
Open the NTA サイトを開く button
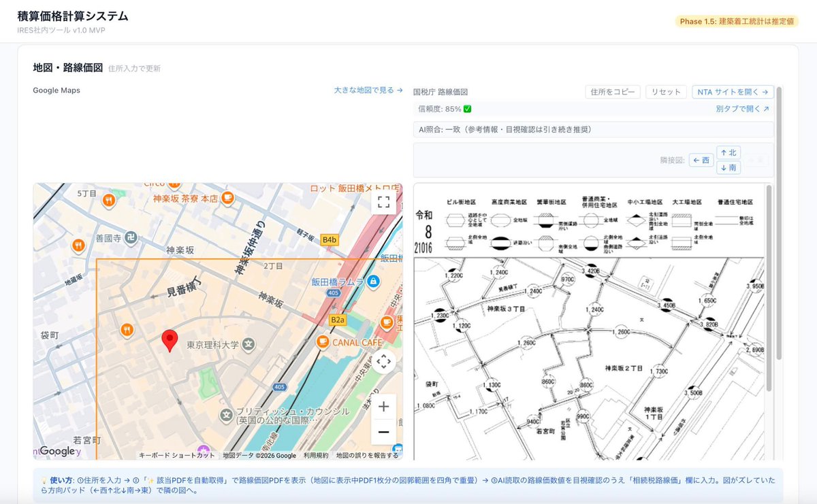pos(733,92)
